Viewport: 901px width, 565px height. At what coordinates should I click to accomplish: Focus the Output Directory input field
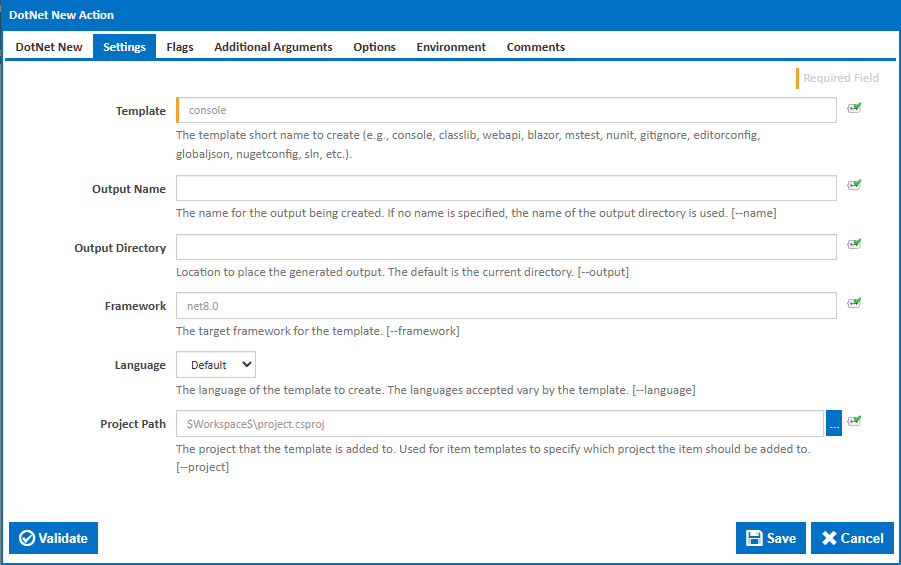(x=506, y=247)
